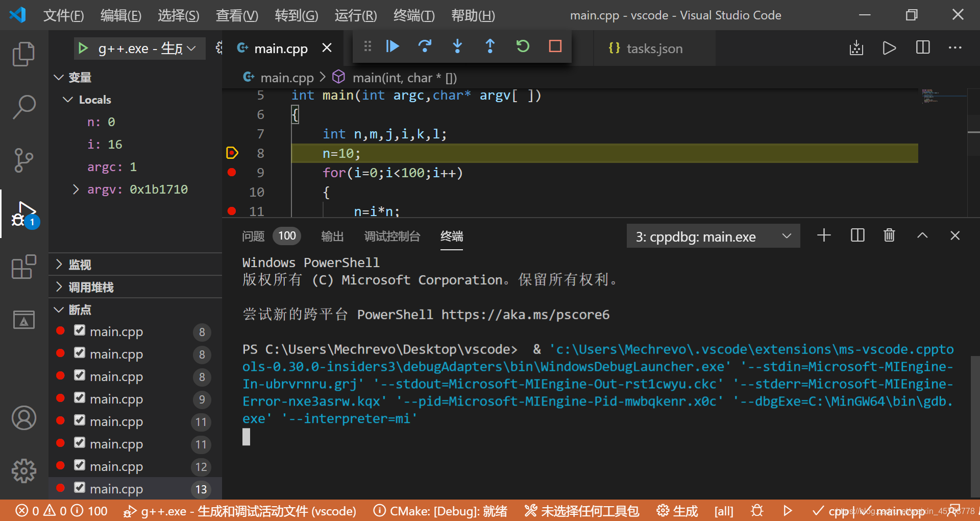The height and width of the screenshot is (521, 980).
Task: Expand the 调用堆栈 call stack section
Action: click(135, 287)
